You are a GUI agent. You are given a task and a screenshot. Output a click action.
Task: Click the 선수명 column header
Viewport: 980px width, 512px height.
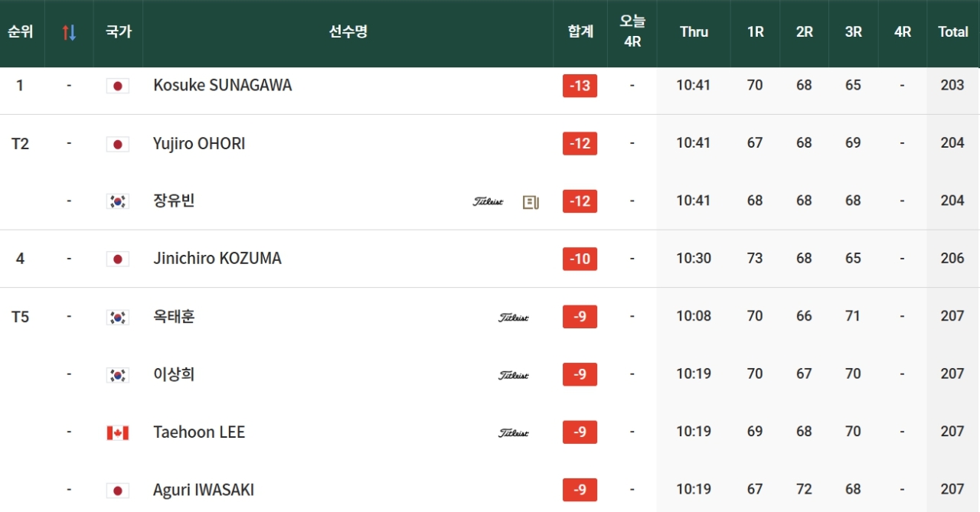pyautogui.click(x=348, y=32)
